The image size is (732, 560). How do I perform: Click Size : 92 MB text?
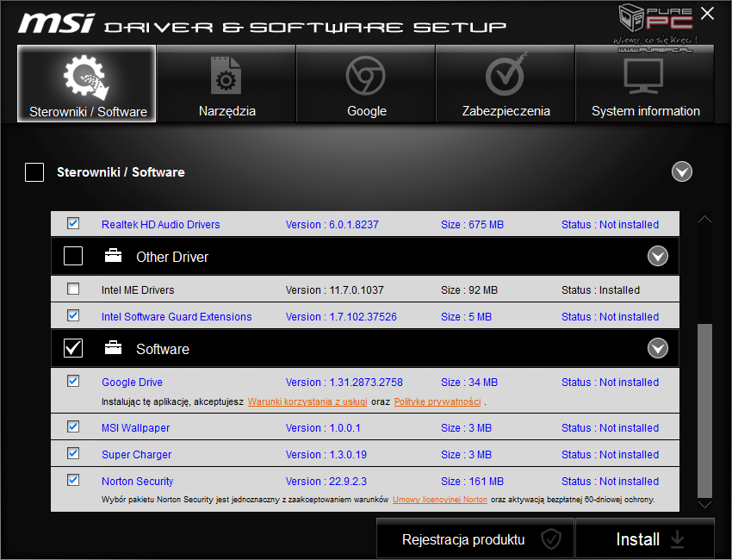pyautogui.click(x=469, y=290)
